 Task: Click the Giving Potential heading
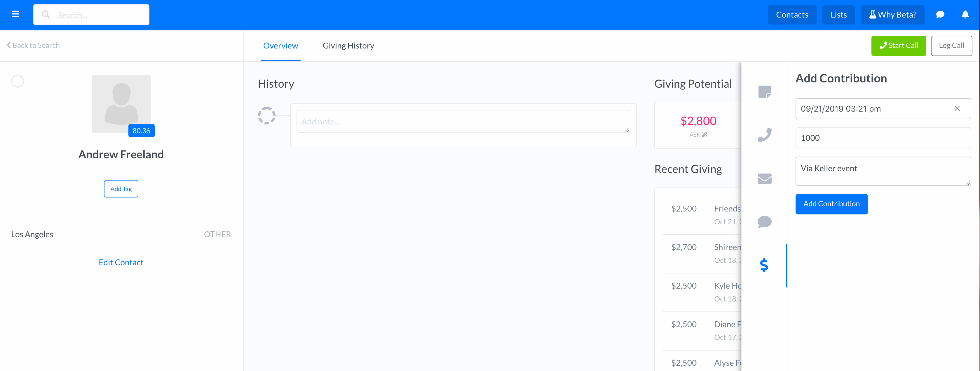693,84
